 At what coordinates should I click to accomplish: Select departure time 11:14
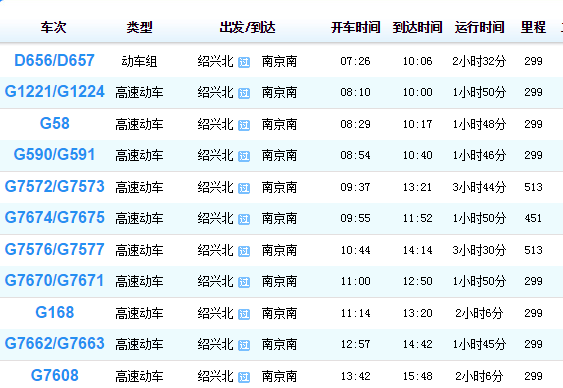tap(355, 313)
